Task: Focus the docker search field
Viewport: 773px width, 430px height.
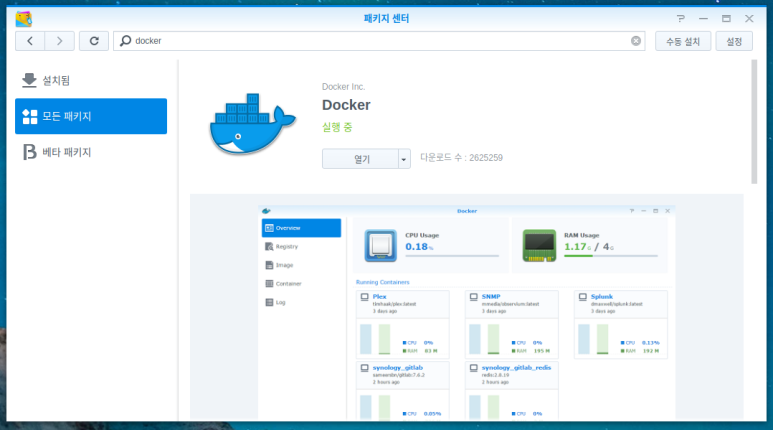Action: [380, 41]
